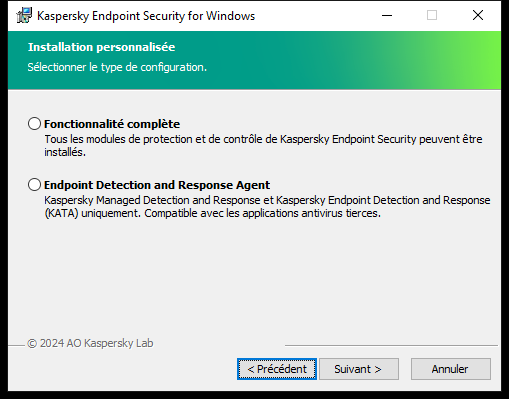Click the 'Tous les modules de protection' description

pyautogui.click(x=263, y=145)
